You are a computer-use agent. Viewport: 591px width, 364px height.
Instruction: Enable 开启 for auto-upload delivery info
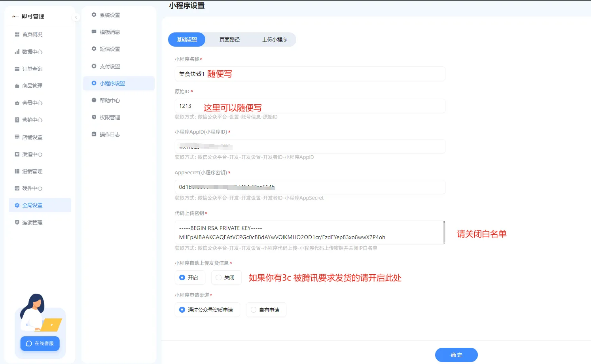click(x=190, y=277)
